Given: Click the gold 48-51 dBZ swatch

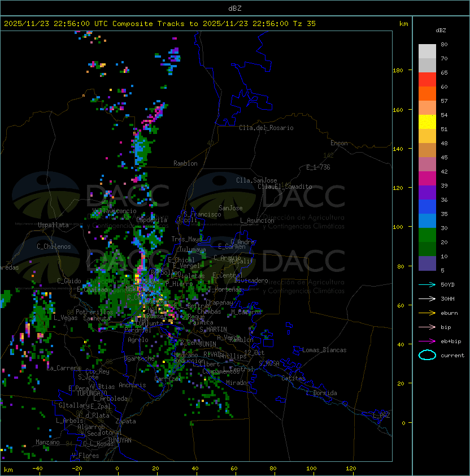Looking at the screenshot, I should [x=427, y=136].
